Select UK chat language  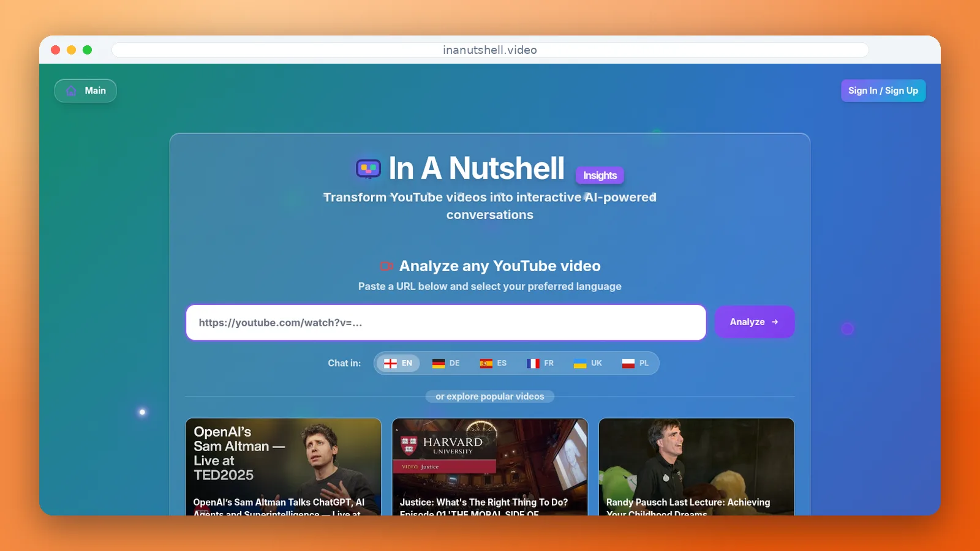588,363
